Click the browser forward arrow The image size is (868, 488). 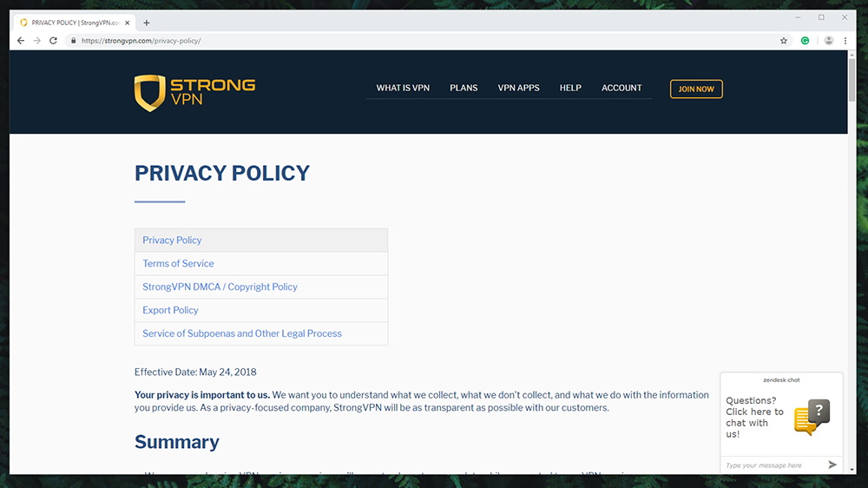(37, 41)
